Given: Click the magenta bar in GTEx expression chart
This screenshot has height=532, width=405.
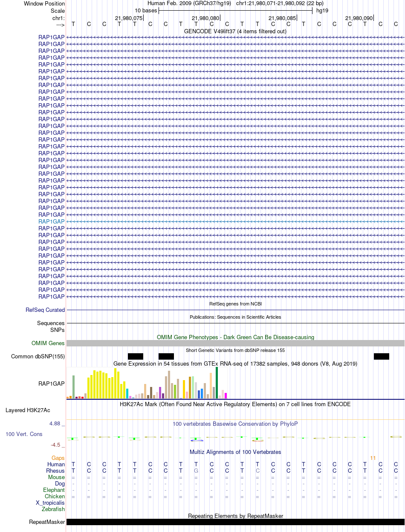Looking at the screenshot, I should tap(226, 396).
